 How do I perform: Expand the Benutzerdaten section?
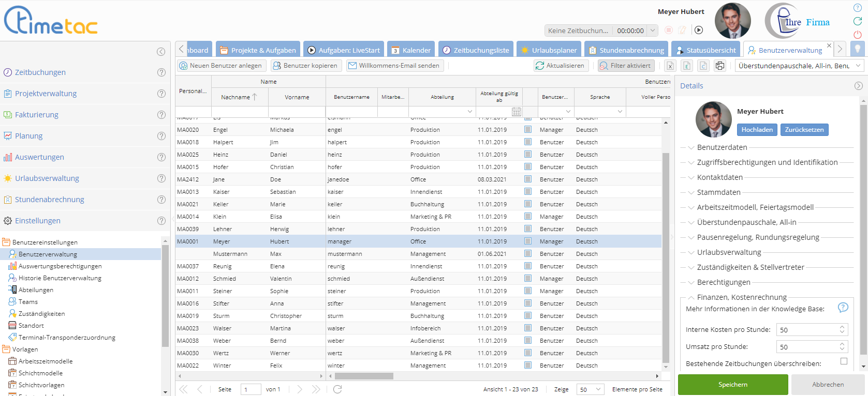click(722, 147)
